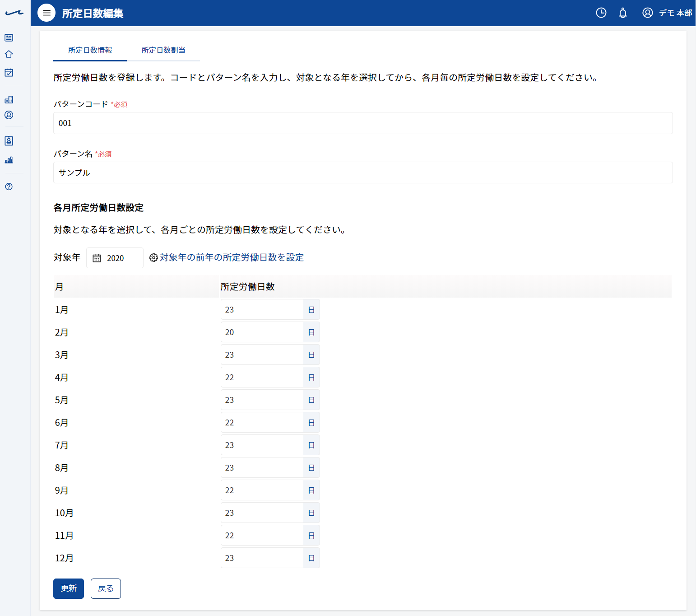Open the help question mark icon

[9, 187]
